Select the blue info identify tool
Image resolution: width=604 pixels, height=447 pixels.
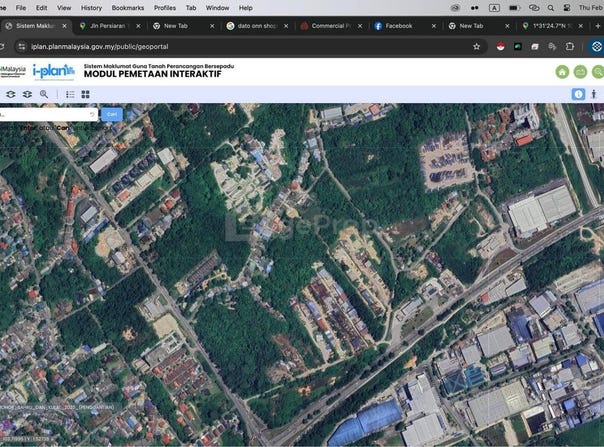pyautogui.click(x=578, y=94)
